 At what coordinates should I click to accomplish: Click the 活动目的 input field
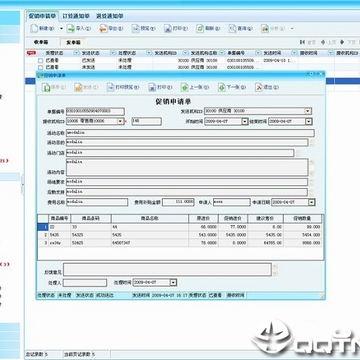click(187, 143)
